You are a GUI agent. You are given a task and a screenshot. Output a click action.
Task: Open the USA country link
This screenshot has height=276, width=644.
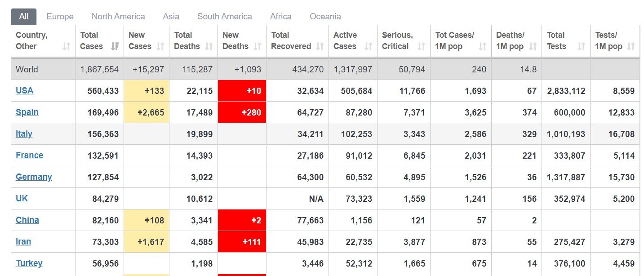[24, 90]
